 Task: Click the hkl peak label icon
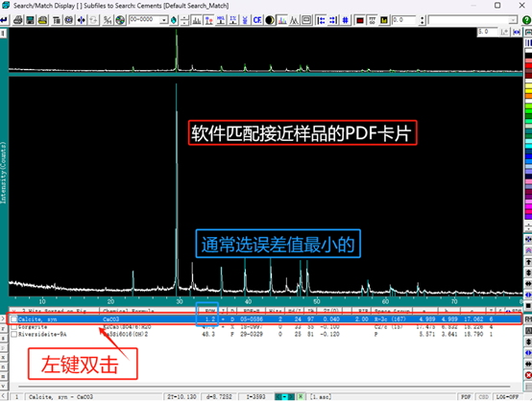click(x=221, y=20)
